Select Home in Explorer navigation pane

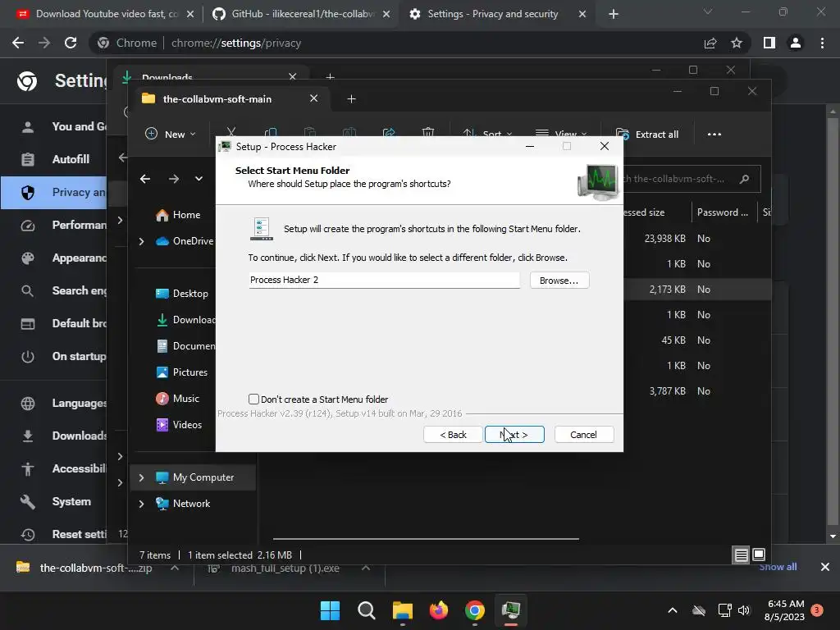(179, 215)
